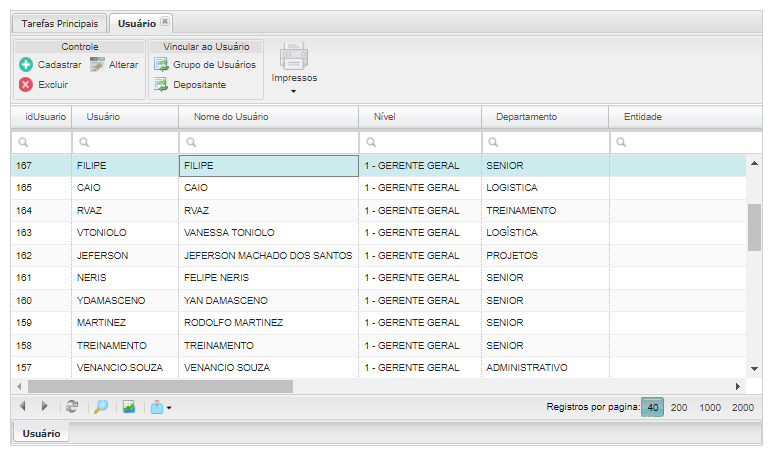Set 40 records per page
Image resolution: width=773 pixels, height=456 pixels.
pos(653,407)
